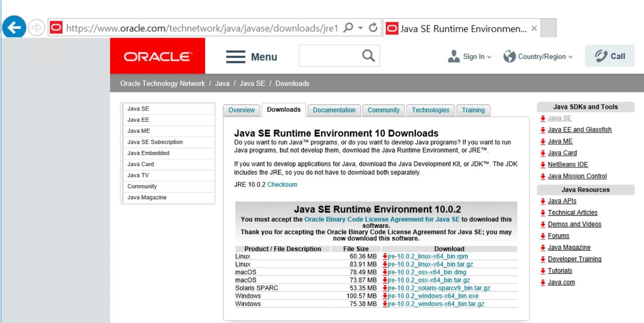Download jre-10.0.2_windows-x64_bin.exe

click(433, 296)
